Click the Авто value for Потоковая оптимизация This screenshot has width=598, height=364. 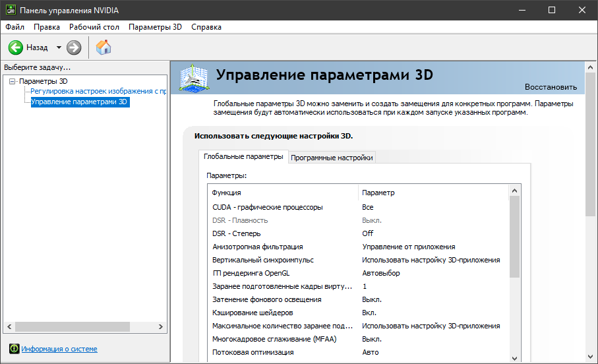click(x=371, y=352)
